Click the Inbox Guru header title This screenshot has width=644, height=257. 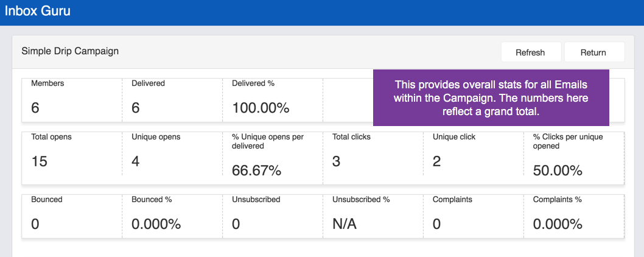[37, 11]
